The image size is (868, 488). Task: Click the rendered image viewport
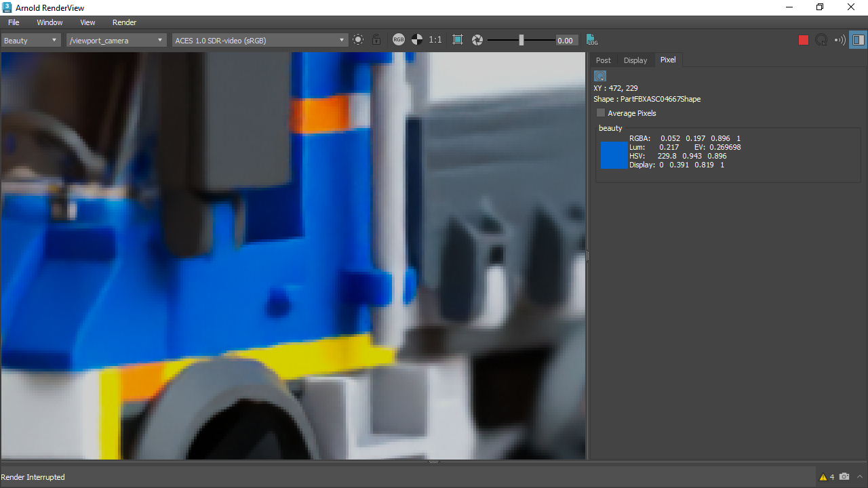293,256
